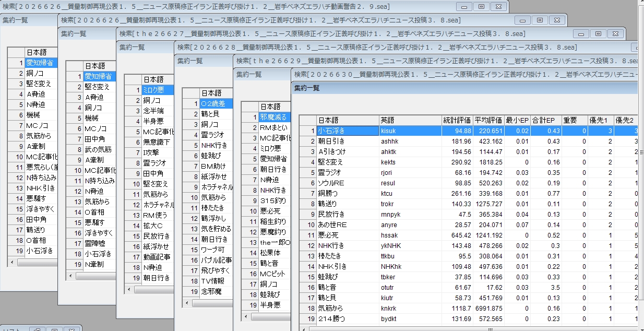Click the 最小EP column header

click(517, 120)
